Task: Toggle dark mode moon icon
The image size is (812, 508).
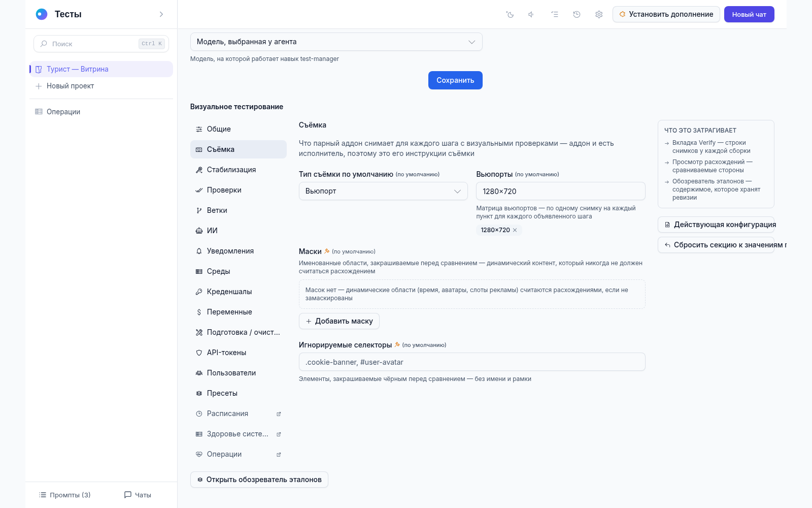Action: [510, 14]
